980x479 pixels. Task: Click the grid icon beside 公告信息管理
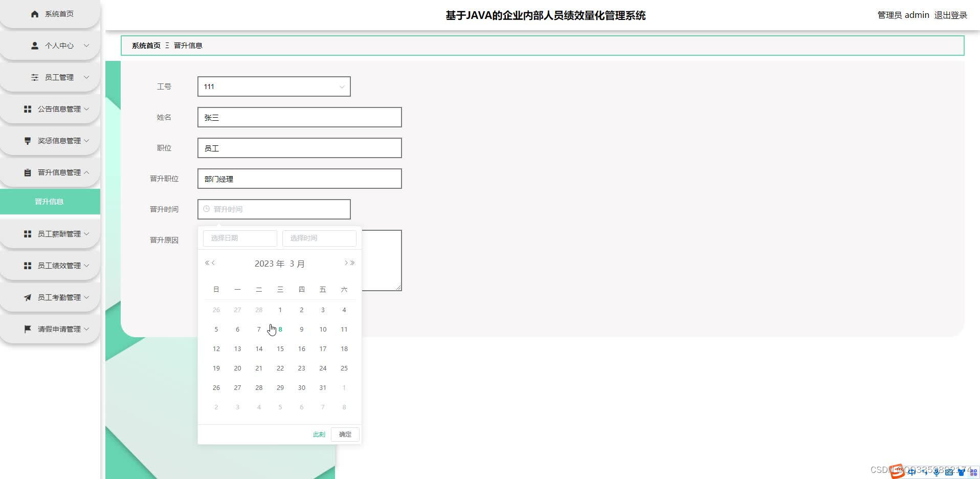(28, 109)
